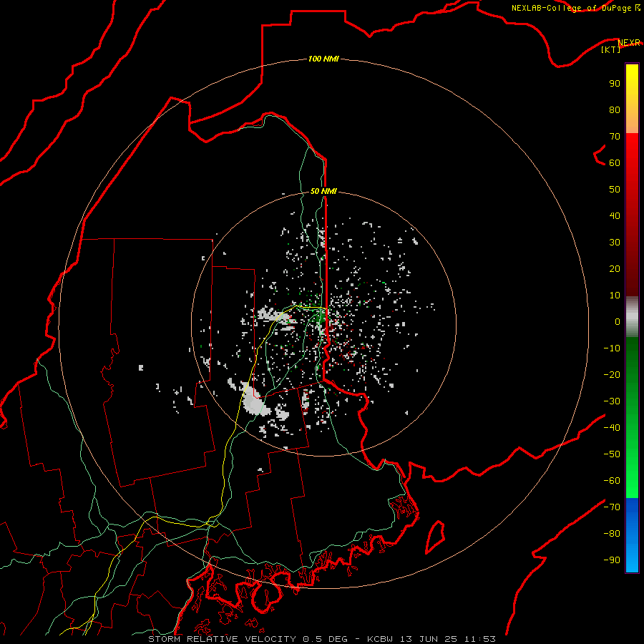Click the [KT] units label

coord(610,49)
